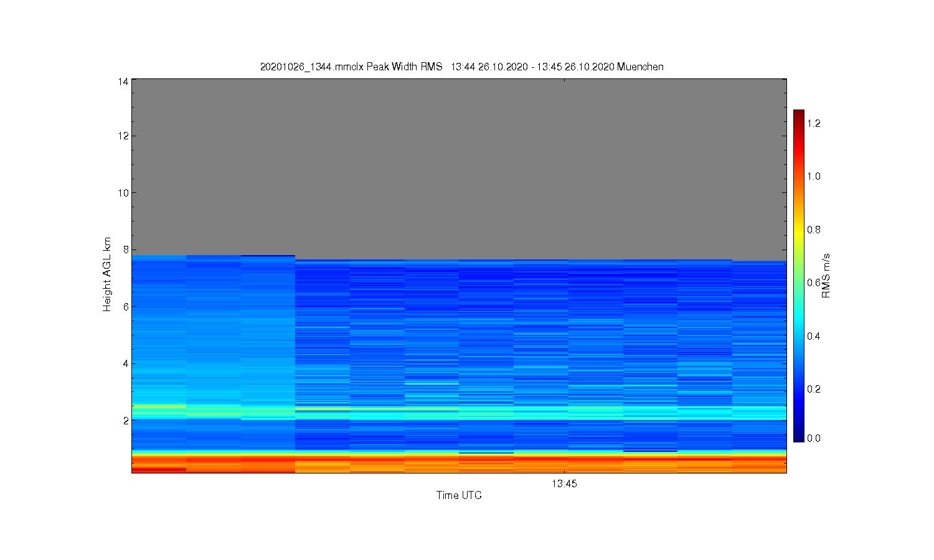
Task: Click the 1.0 orange level on colorbar
Action: pos(799,176)
